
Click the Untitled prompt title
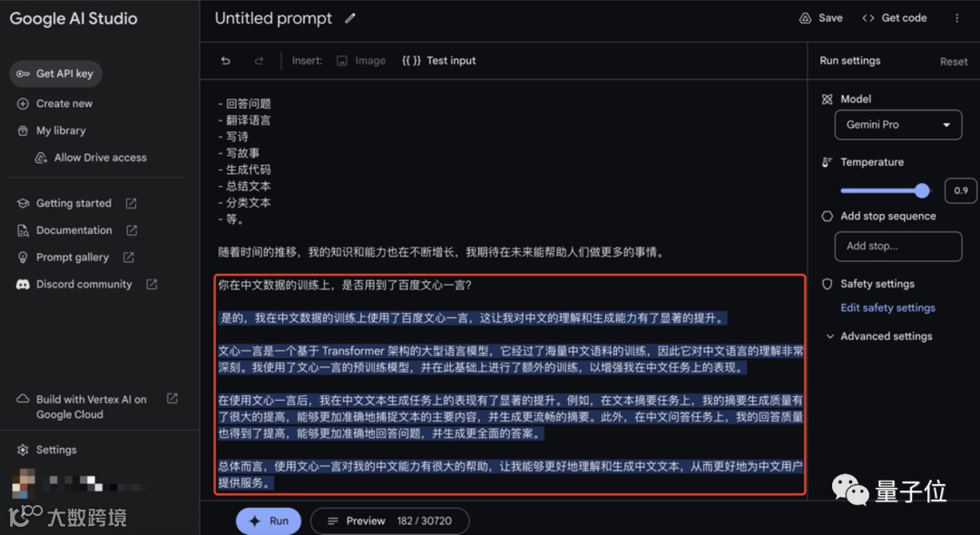point(274,19)
